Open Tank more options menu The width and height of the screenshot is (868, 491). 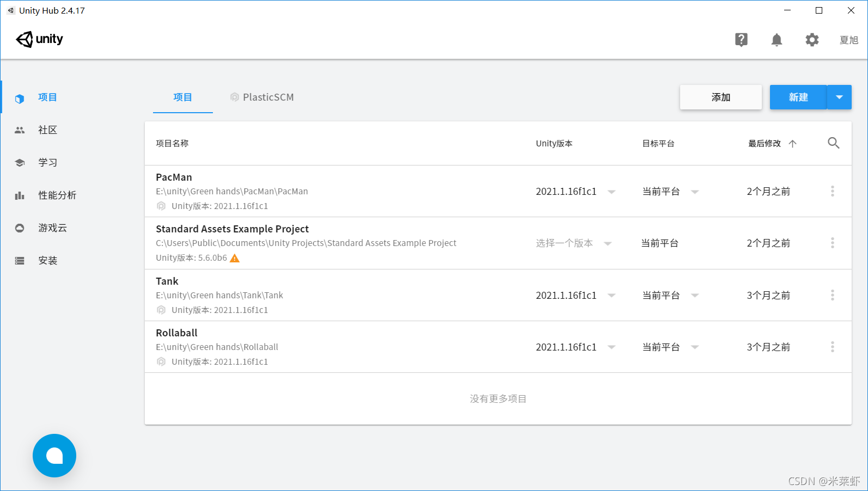(832, 295)
